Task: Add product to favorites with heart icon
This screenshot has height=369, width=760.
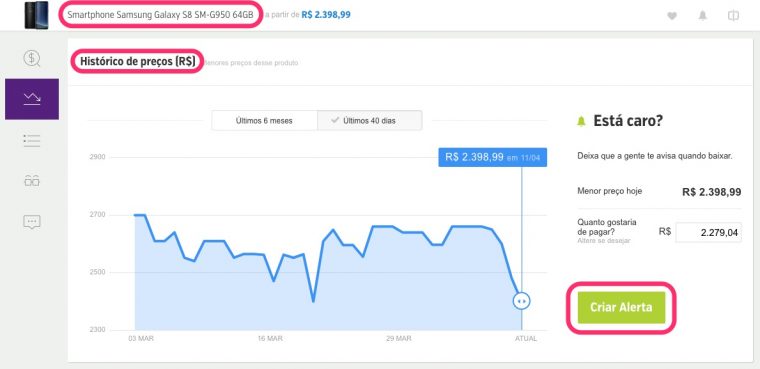Action: click(672, 16)
